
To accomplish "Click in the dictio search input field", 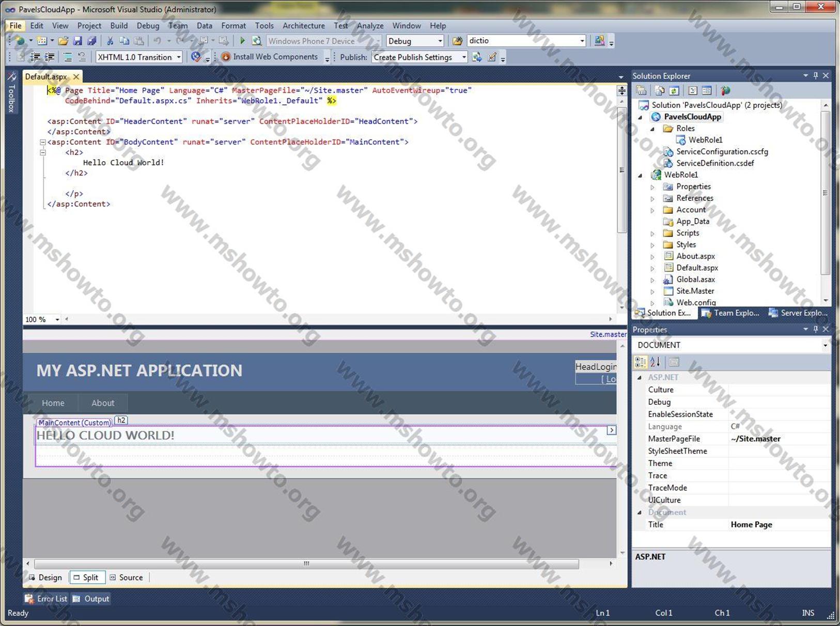I will pyautogui.click(x=522, y=41).
